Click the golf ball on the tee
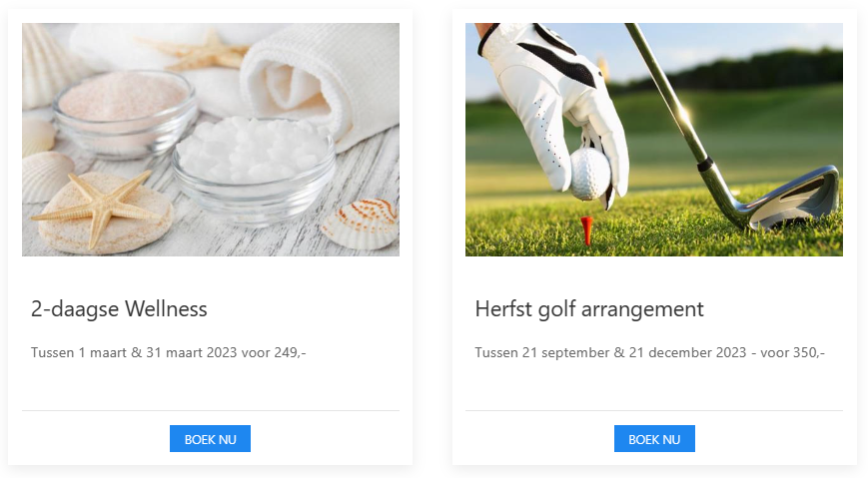 pos(588,174)
